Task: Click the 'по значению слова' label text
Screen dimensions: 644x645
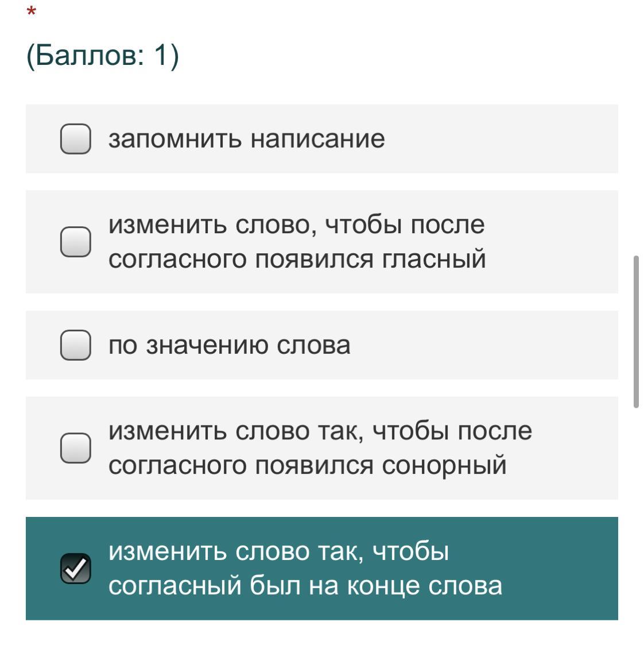Action: [229, 345]
